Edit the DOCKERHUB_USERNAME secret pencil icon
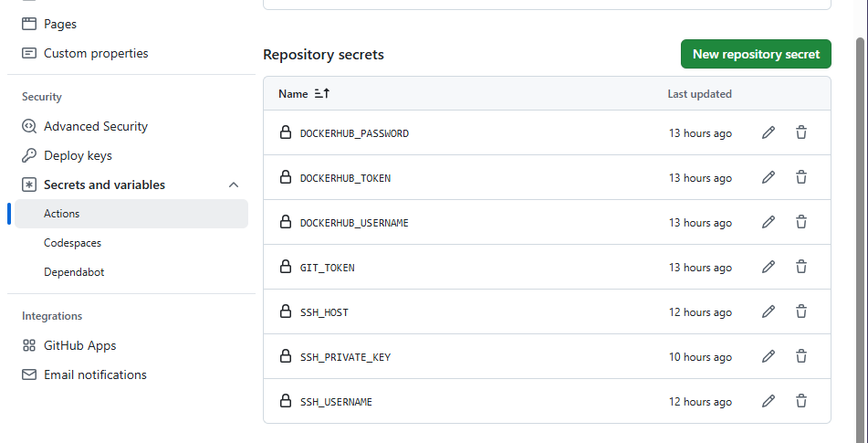Image resolution: width=868 pixels, height=443 pixels. pyautogui.click(x=769, y=222)
